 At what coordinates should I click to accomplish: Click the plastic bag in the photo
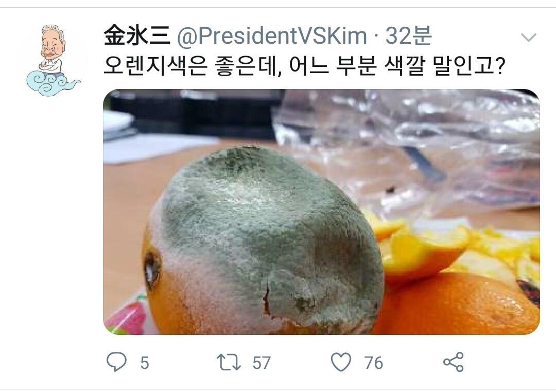(408, 149)
